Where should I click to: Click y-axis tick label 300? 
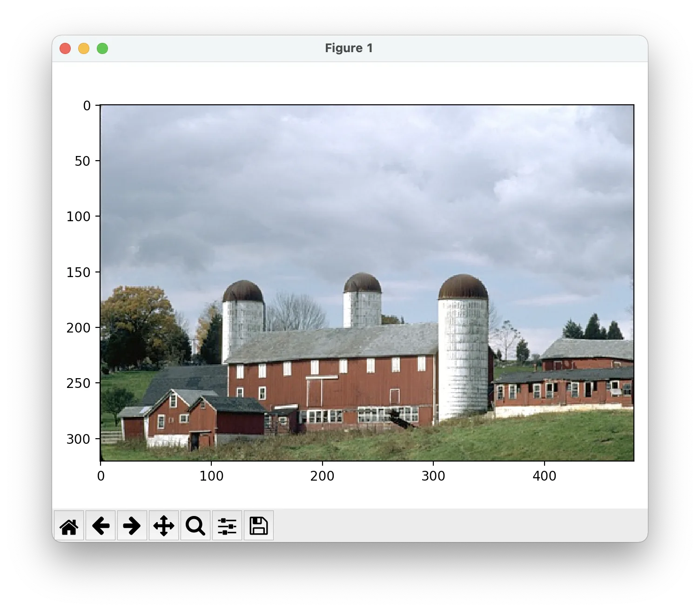(x=78, y=439)
